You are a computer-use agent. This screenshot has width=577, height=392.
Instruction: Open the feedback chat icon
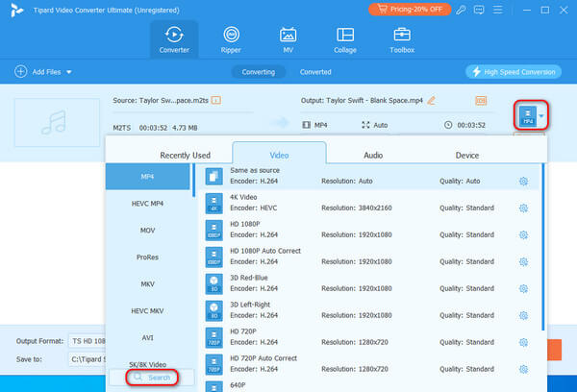pos(479,10)
